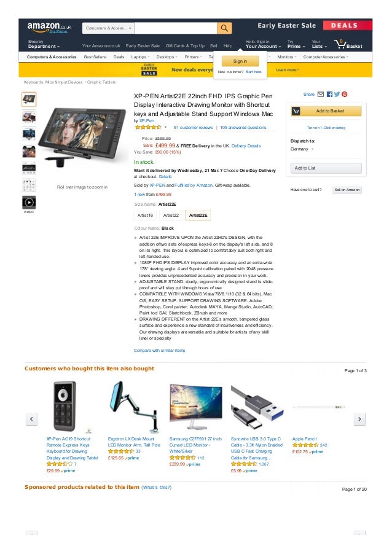Expand the Shop by Department menu

tap(44, 44)
